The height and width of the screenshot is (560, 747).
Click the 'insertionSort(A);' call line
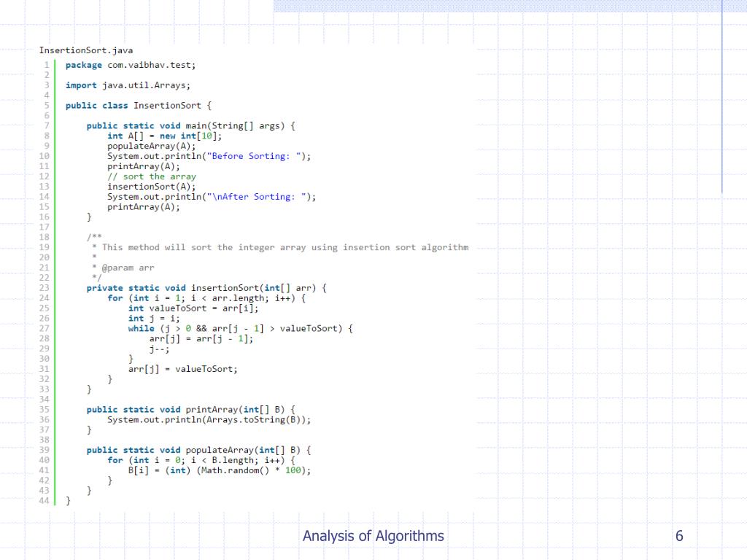click(152, 187)
